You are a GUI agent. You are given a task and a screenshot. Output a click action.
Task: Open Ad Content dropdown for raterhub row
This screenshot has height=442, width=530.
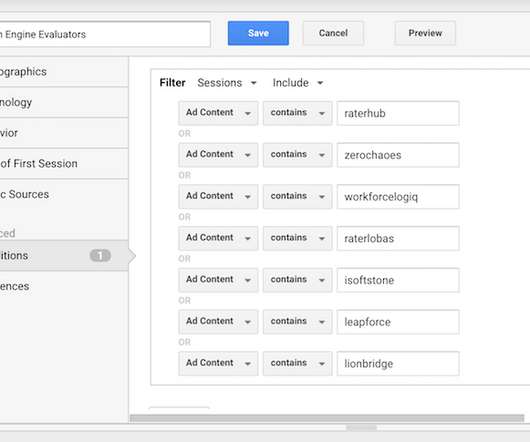pyautogui.click(x=218, y=113)
